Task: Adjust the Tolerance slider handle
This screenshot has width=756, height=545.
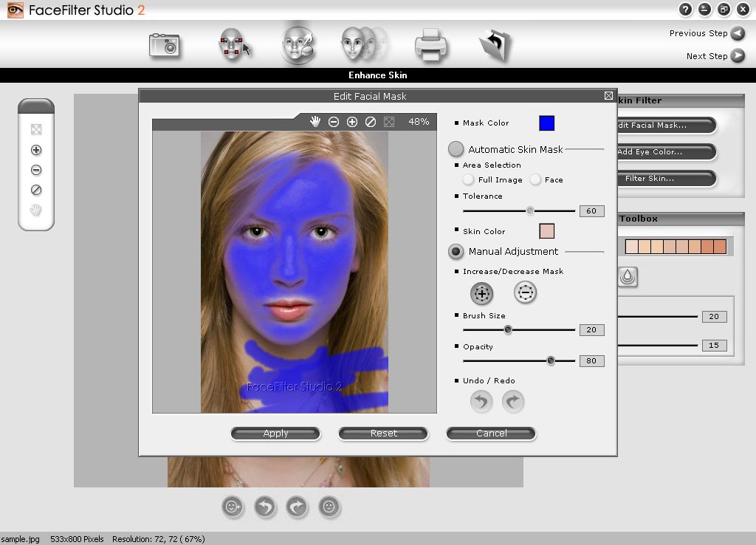Action: click(530, 210)
